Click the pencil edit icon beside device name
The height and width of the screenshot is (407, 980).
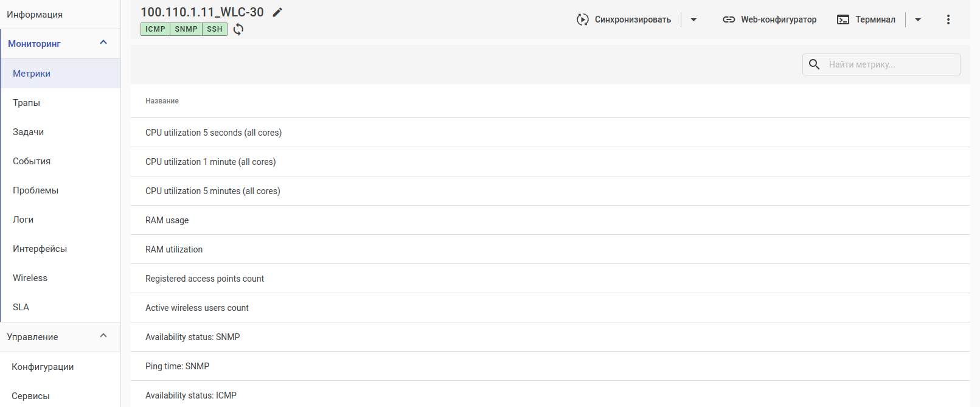tap(277, 12)
